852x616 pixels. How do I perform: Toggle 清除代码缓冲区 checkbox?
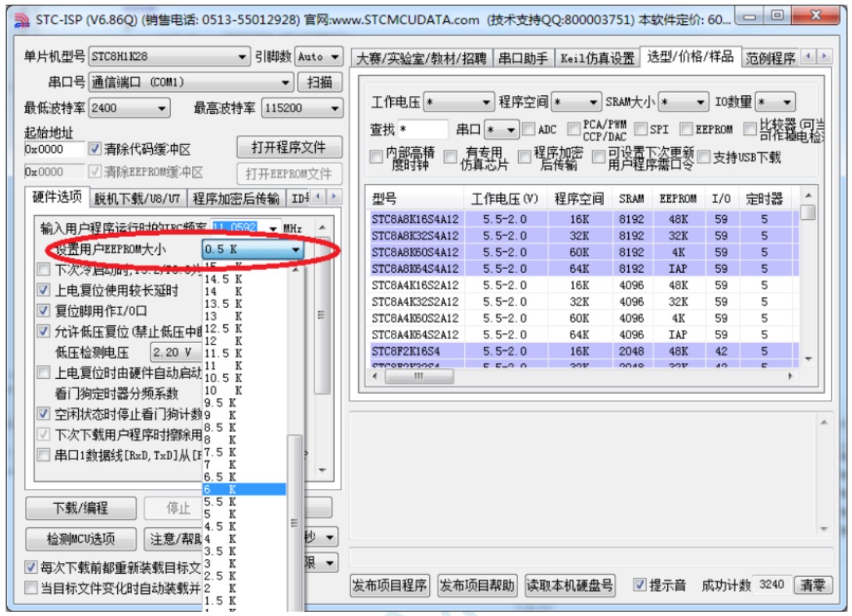94,149
